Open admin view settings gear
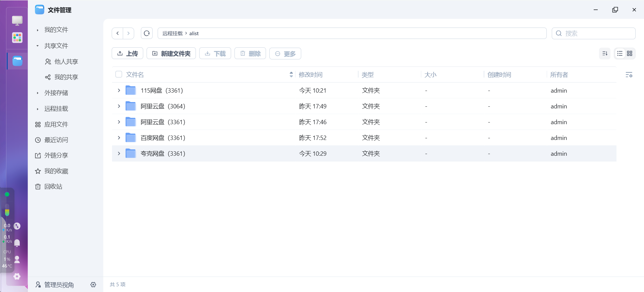The width and height of the screenshot is (644, 292). (93, 285)
